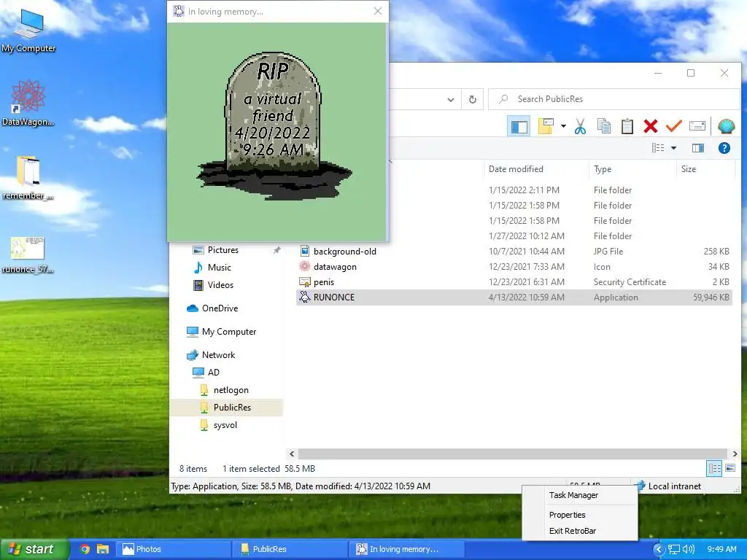Select Network in the sidebar
747x560 pixels.
[218, 355]
